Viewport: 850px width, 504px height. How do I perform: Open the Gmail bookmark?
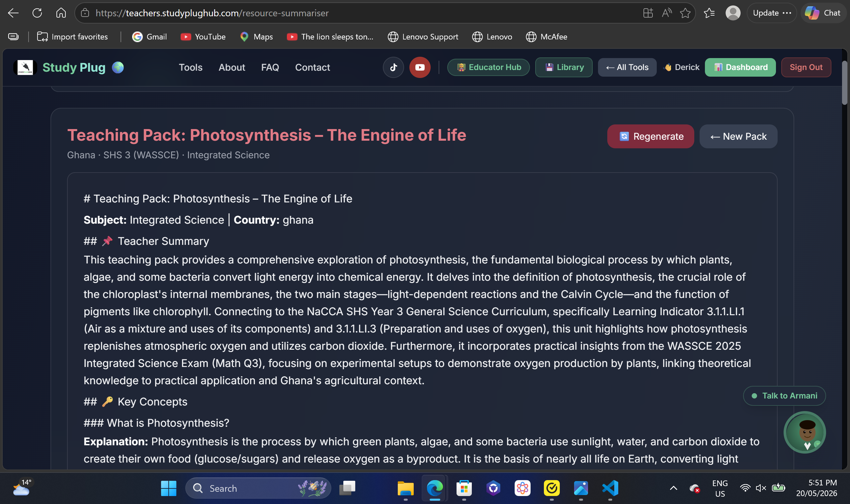pyautogui.click(x=149, y=37)
